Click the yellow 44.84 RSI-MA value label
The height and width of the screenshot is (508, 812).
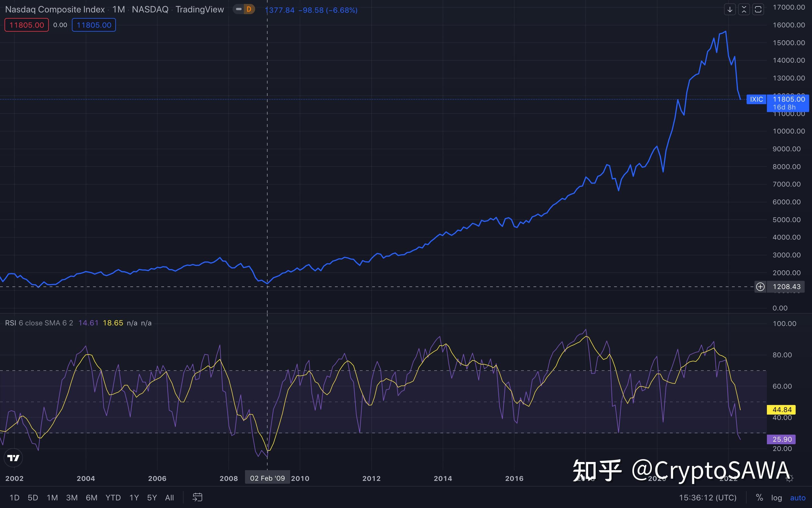[x=782, y=410]
